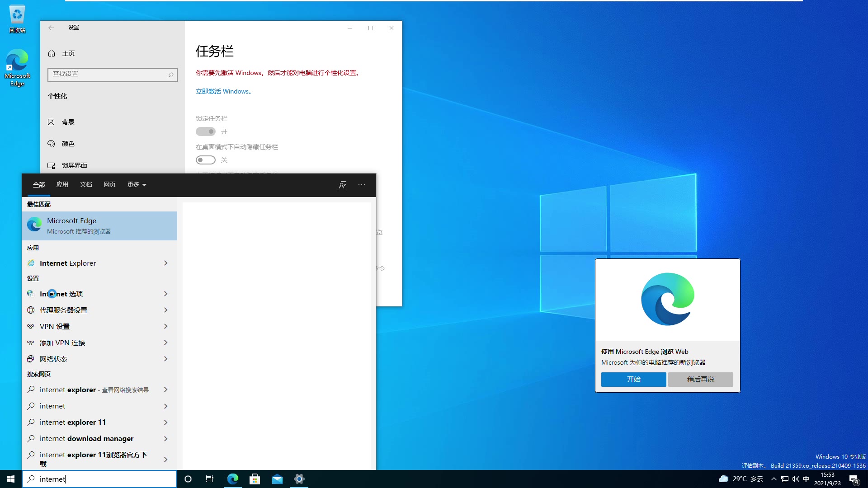
Task: Open the Recycle Bin desktop icon
Action: (17, 19)
